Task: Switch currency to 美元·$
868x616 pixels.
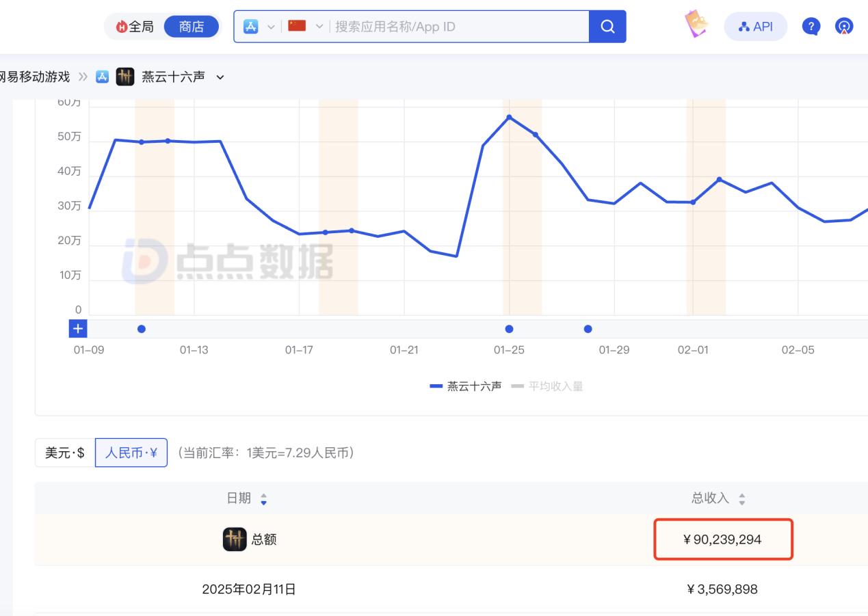Action: 65,453
